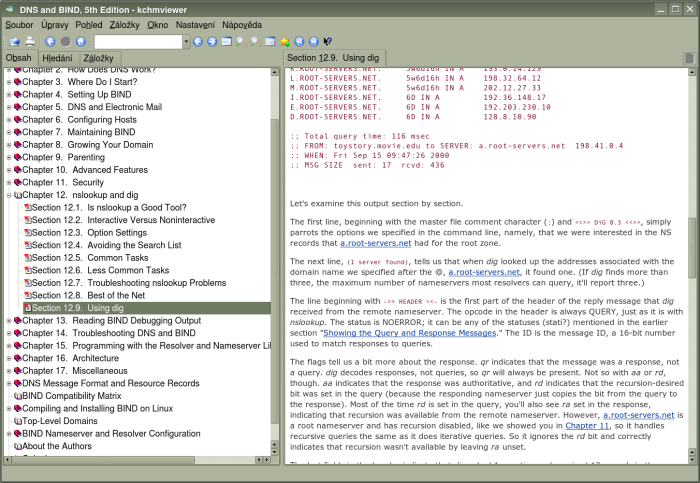Image resolution: width=700 pixels, height=483 pixels.
Task: Click the yellow star bookmark icon
Action: pyautogui.click(x=285, y=41)
